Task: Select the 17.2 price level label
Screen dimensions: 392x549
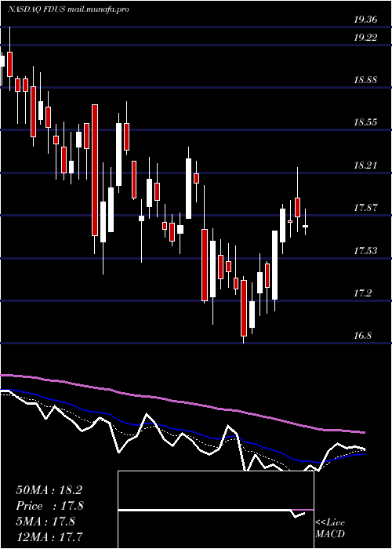Action: 362,293
